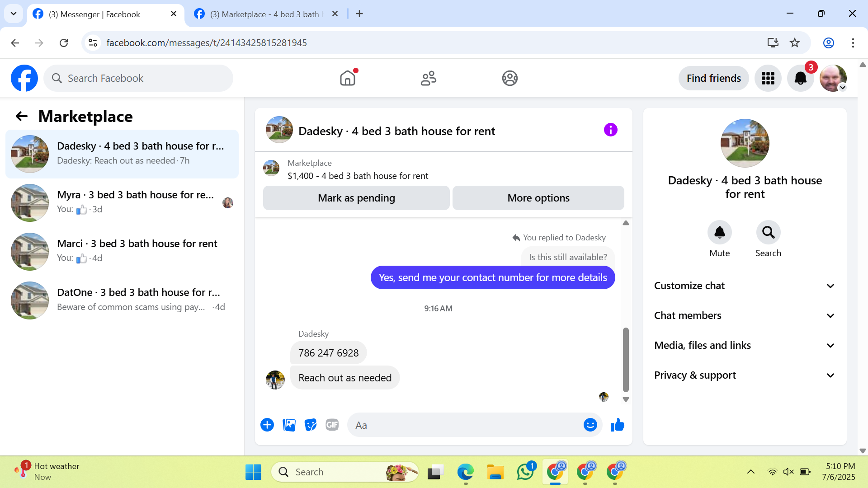Open Microsoft Edge from taskbar
The image size is (868, 488).
tap(465, 472)
